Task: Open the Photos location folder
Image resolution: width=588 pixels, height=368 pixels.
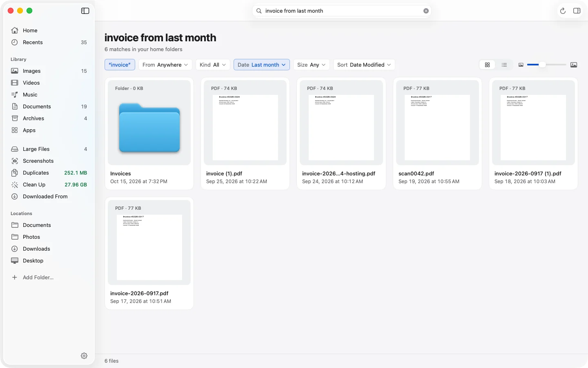Action: (49, 237)
